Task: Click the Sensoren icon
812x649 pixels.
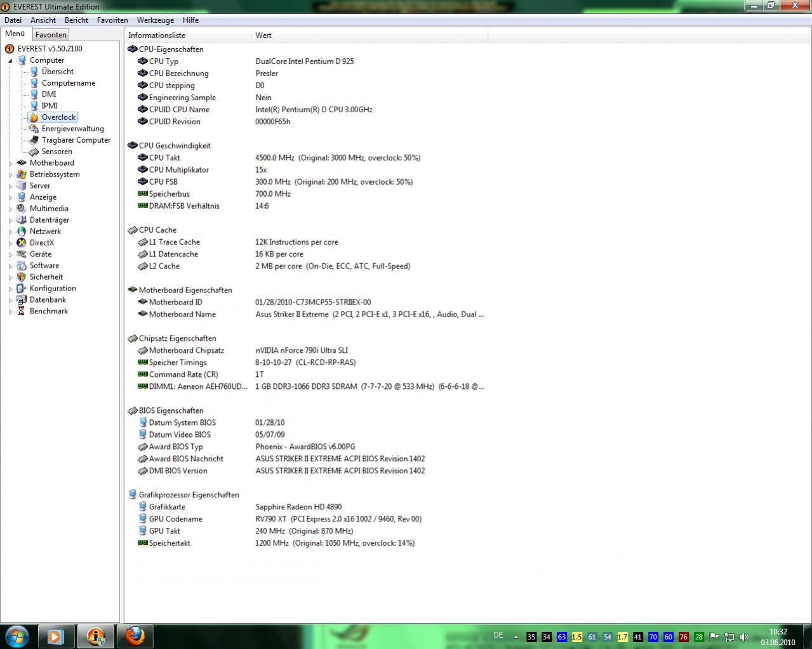Action: 34,152
